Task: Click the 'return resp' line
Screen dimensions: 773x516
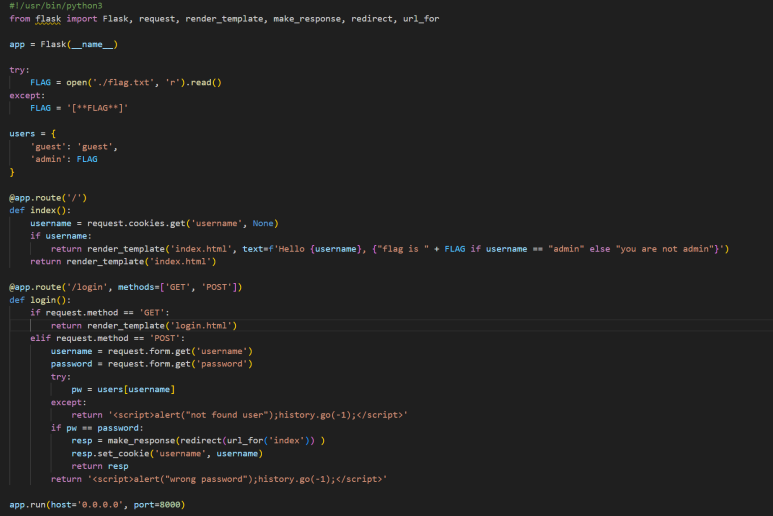Action: tap(100, 467)
